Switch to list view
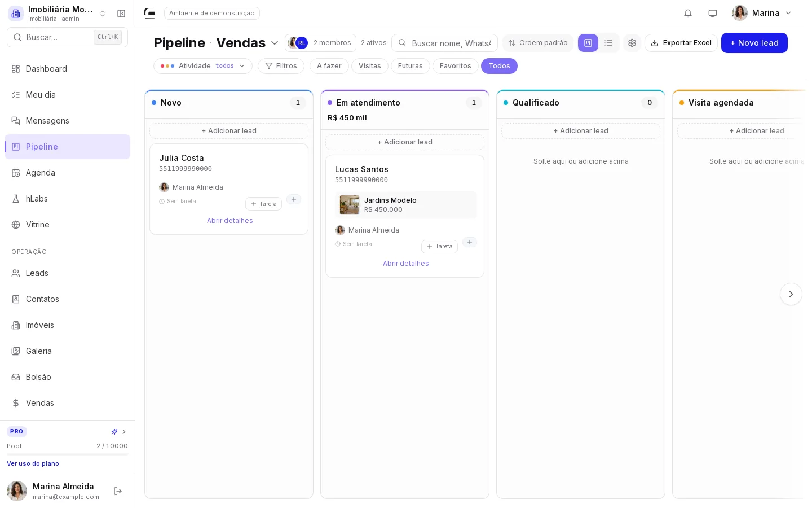The image size is (812, 508). 608,43
